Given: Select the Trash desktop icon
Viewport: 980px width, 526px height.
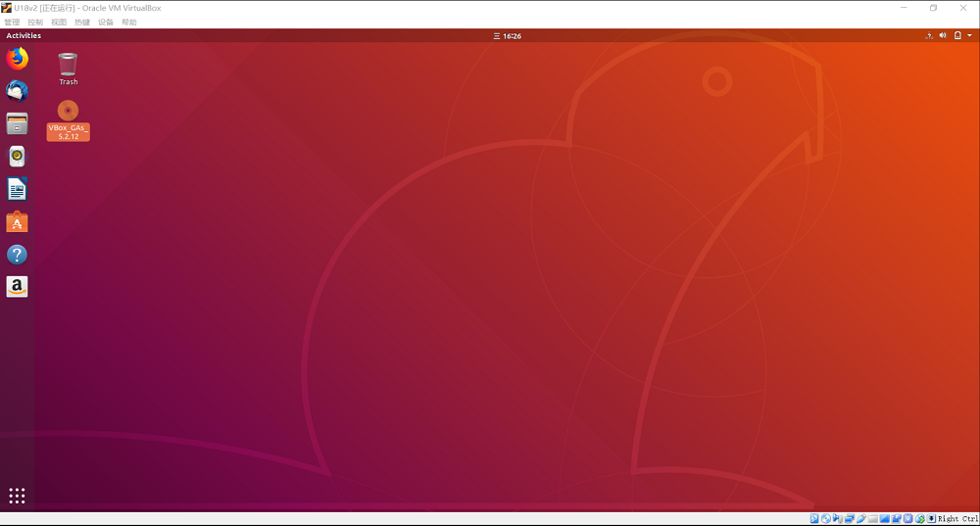Looking at the screenshot, I should click(x=69, y=69).
